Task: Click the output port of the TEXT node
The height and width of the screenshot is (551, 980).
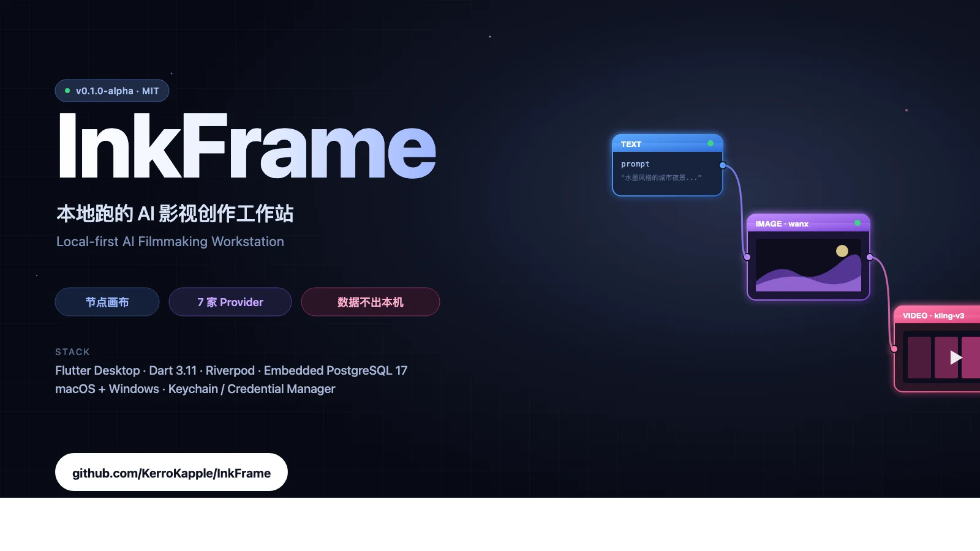Action: (x=722, y=165)
